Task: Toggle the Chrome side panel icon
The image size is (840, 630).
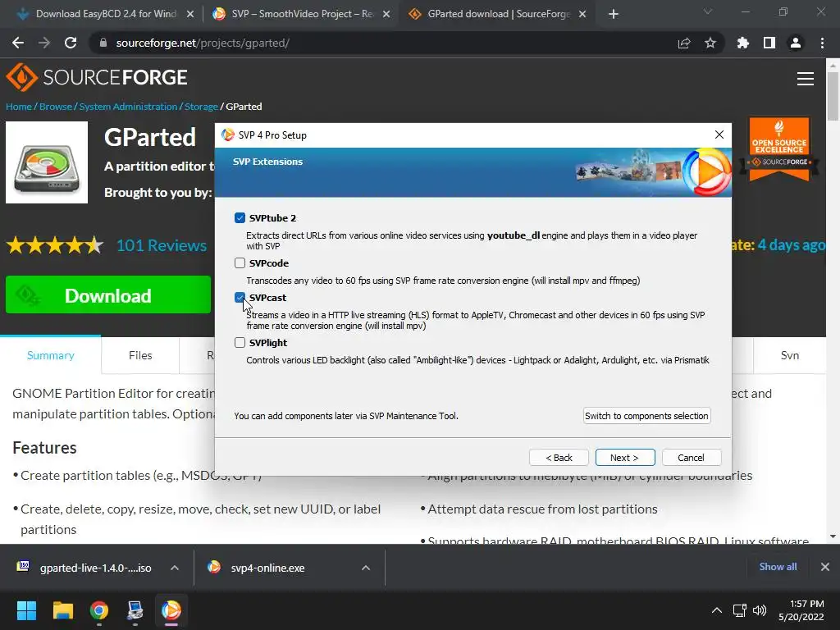Action: click(769, 43)
